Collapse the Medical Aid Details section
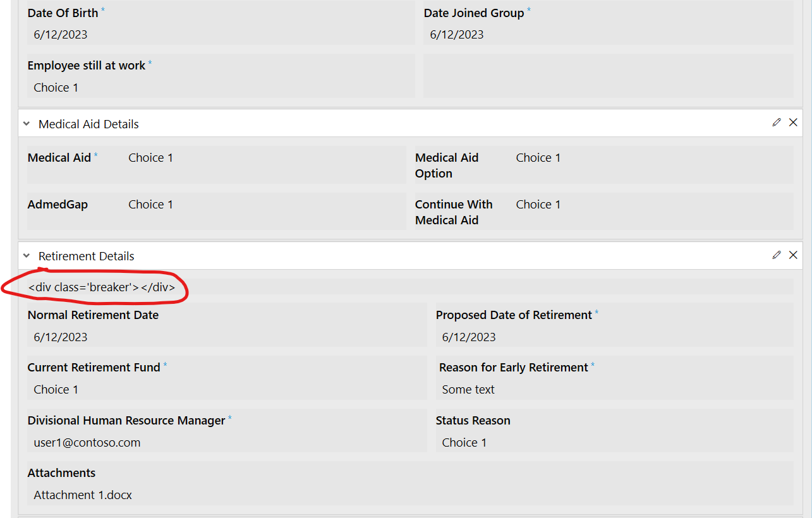 [x=27, y=124]
